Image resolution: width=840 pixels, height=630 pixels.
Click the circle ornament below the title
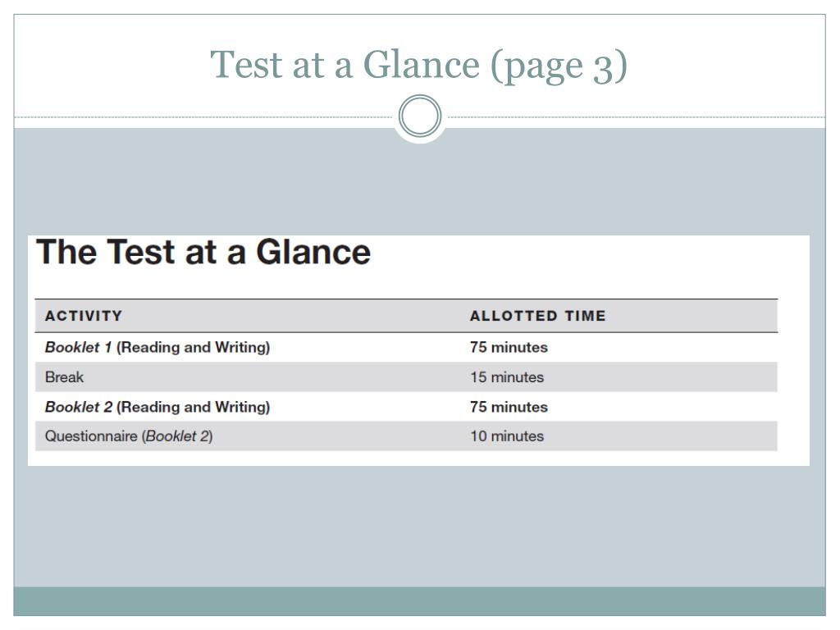tap(420, 116)
